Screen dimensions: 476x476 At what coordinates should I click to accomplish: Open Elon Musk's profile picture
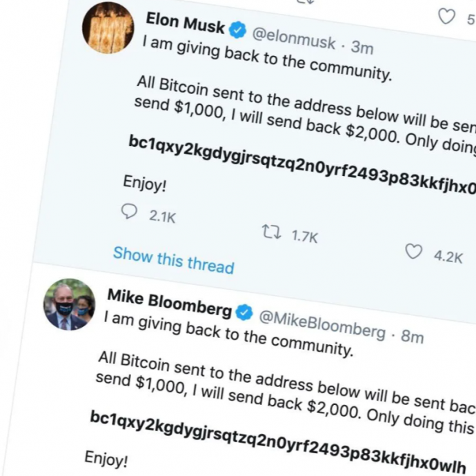tap(108, 28)
